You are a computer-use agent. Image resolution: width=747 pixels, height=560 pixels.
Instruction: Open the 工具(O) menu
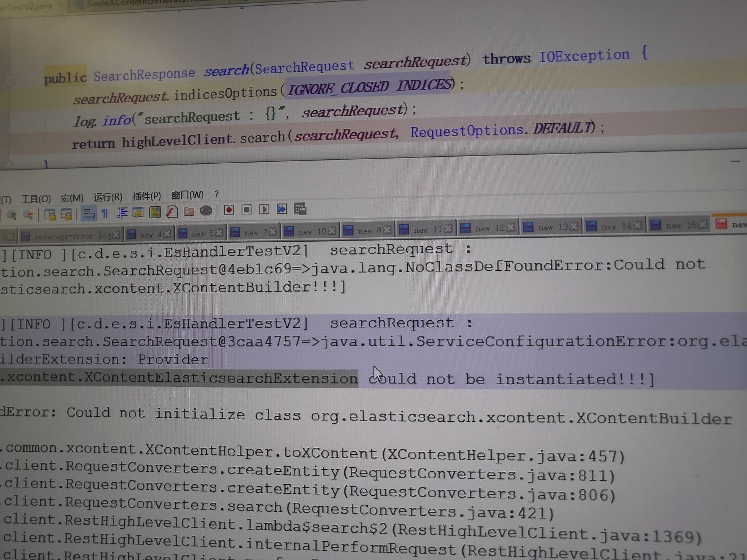(36, 199)
